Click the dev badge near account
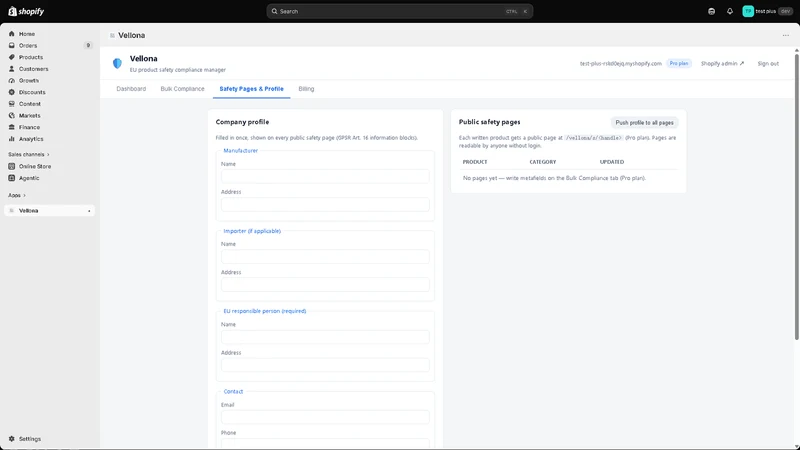 785,11
